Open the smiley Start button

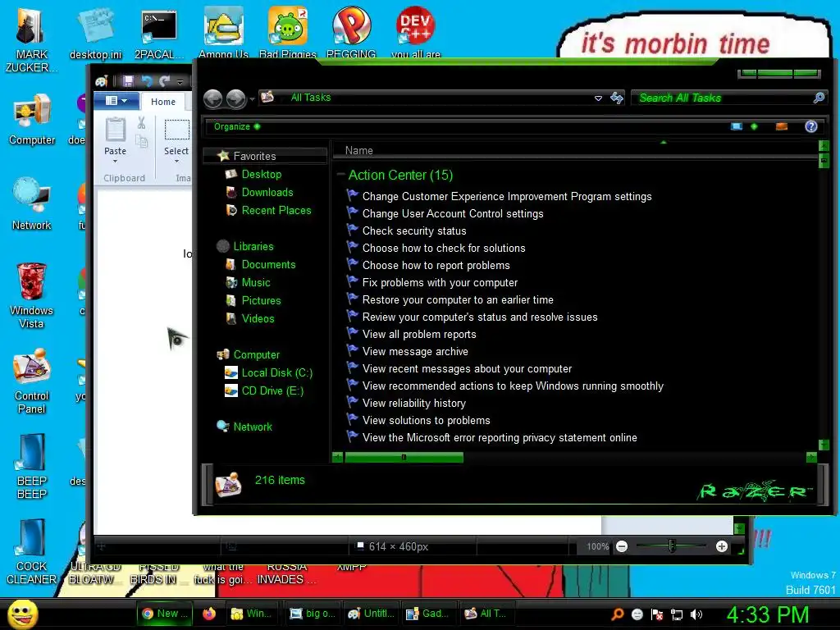pos(22,614)
